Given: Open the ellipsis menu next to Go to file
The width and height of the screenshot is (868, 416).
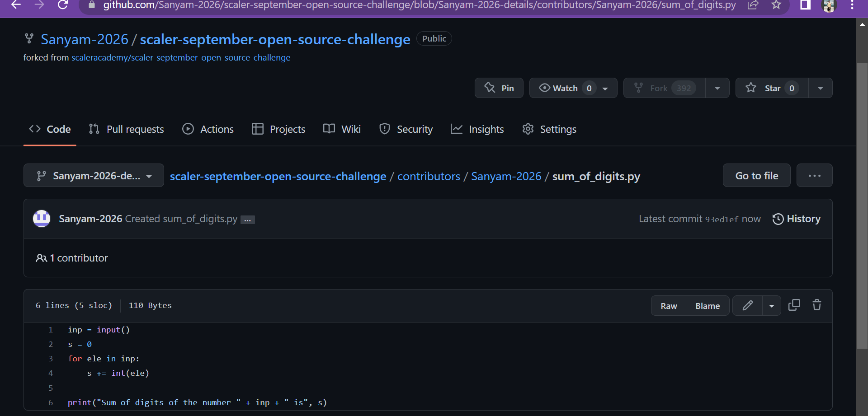Looking at the screenshot, I should [x=814, y=175].
